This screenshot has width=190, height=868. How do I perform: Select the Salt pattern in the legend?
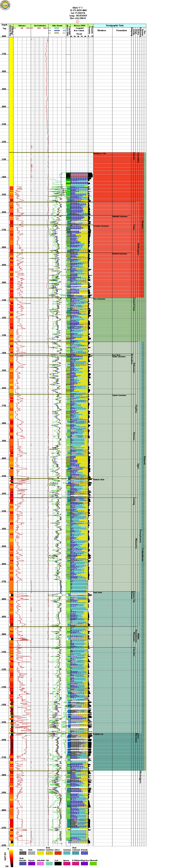tap(49, 864)
